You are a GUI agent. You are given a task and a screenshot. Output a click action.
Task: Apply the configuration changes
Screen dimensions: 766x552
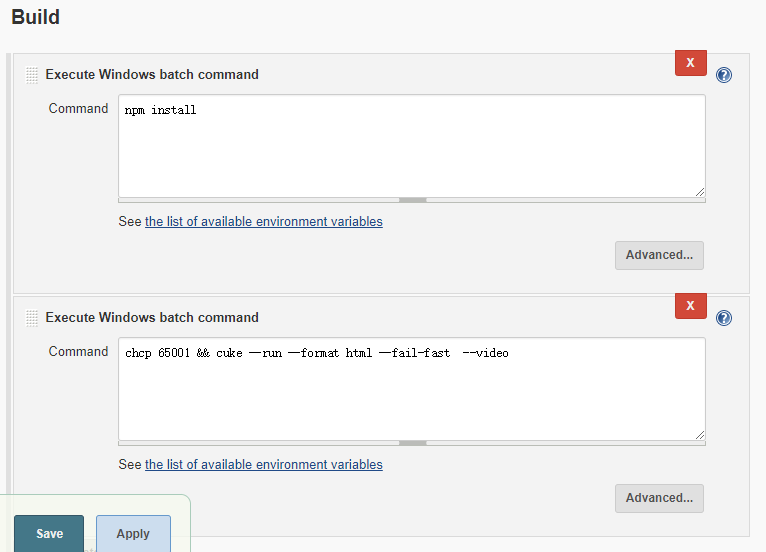(133, 534)
